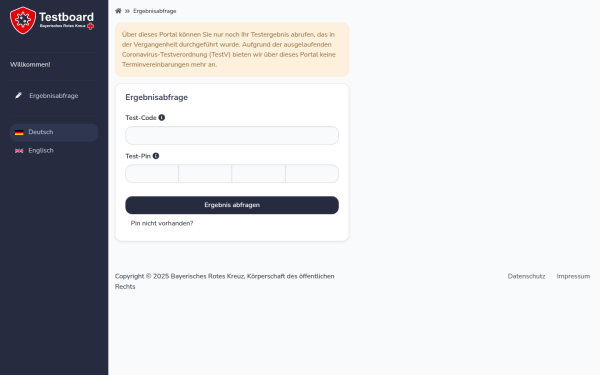Open the Datenschutz footer link

[526, 276]
